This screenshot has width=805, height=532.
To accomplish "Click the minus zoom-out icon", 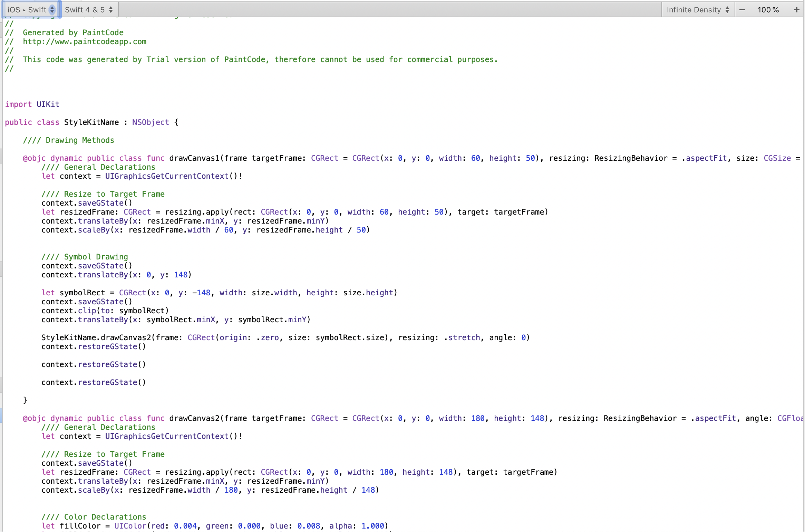I will [x=742, y=10].
